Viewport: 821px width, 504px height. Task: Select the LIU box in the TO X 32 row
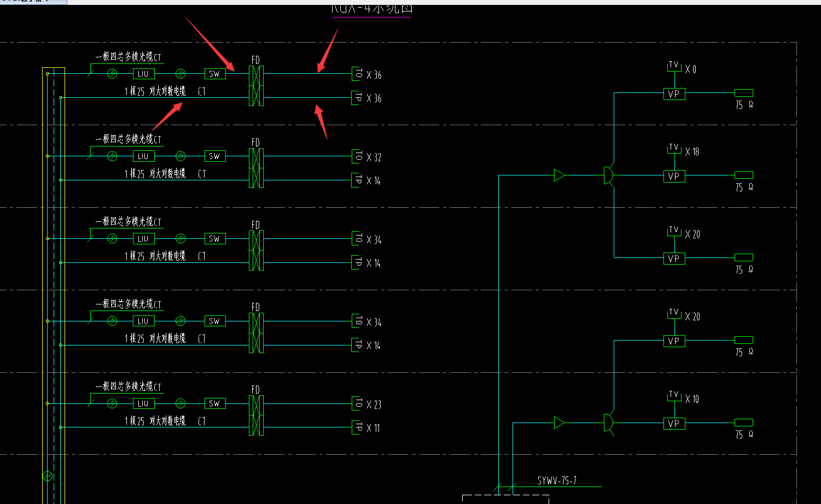(x=143, y=156)
